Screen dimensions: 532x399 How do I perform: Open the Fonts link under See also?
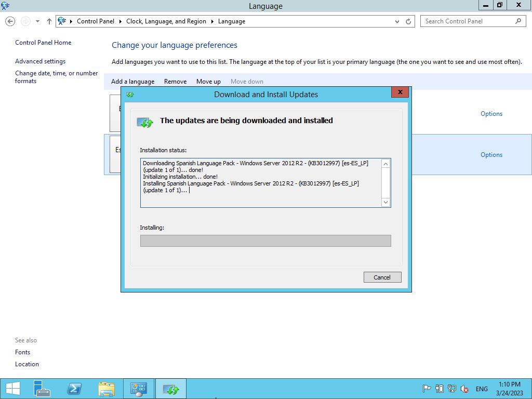(23, 352)
